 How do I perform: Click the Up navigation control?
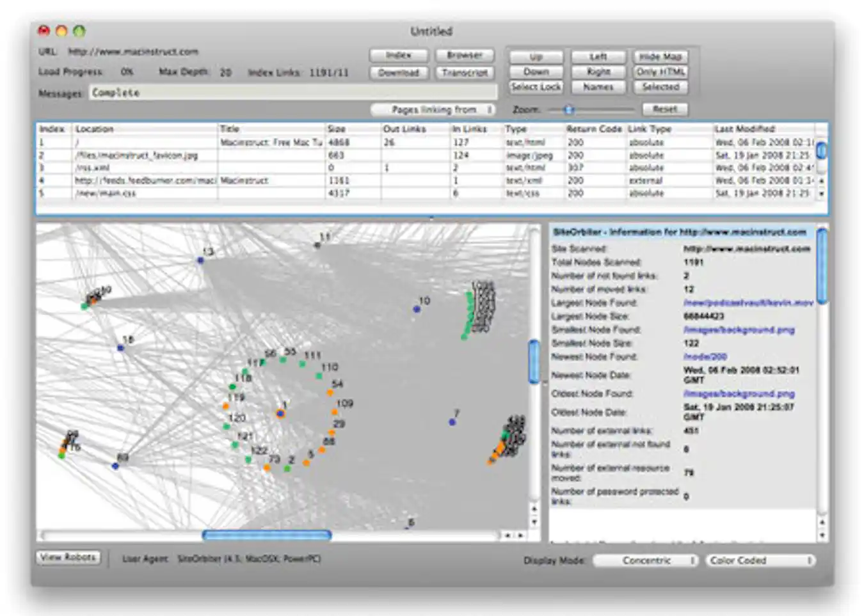coord(536,56)
